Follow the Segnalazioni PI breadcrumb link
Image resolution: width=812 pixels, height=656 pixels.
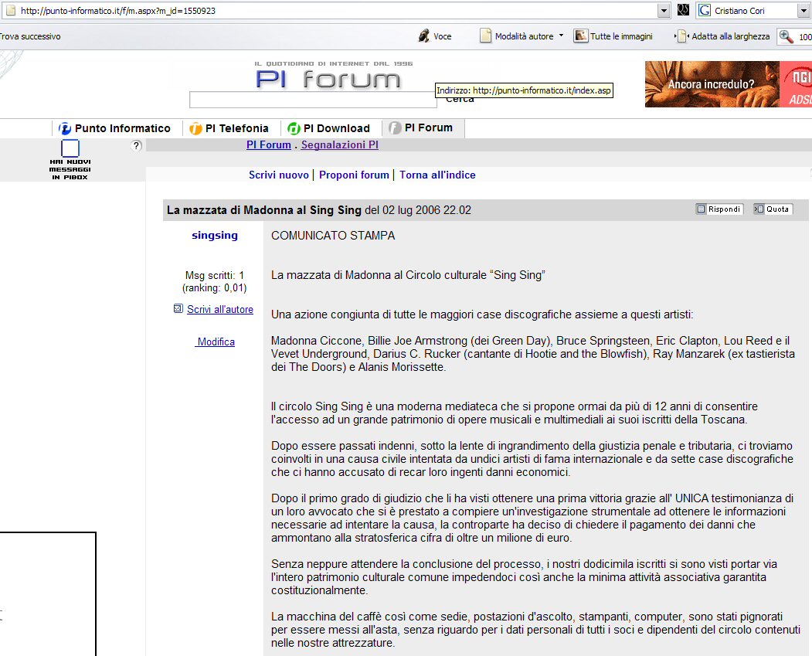(339, 145)
